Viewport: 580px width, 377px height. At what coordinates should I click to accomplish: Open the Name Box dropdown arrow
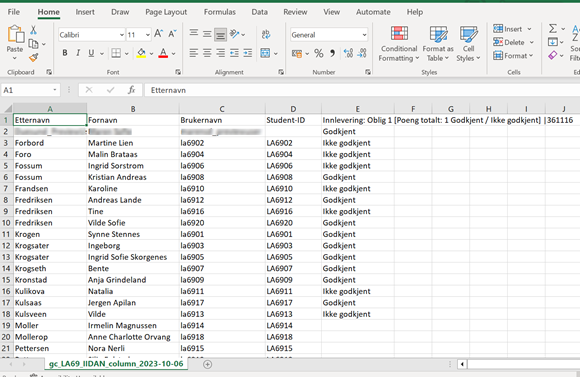(x=55, y=90)
